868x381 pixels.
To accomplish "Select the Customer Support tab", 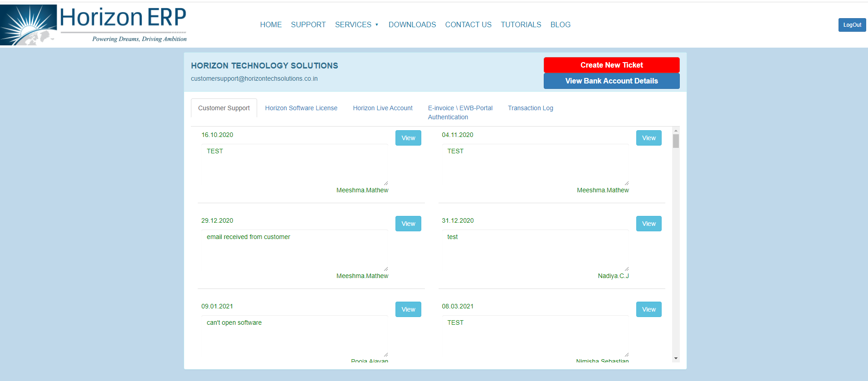I will 224,108.
